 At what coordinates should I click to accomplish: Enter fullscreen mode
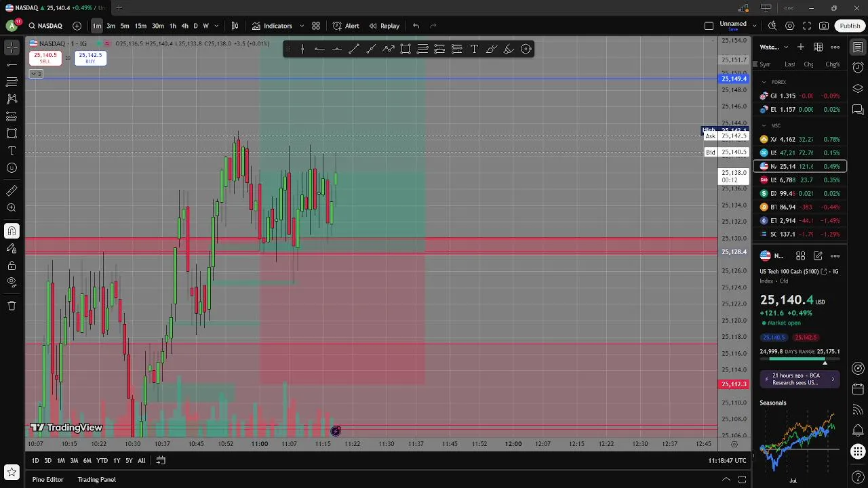(x=807, y=26)
